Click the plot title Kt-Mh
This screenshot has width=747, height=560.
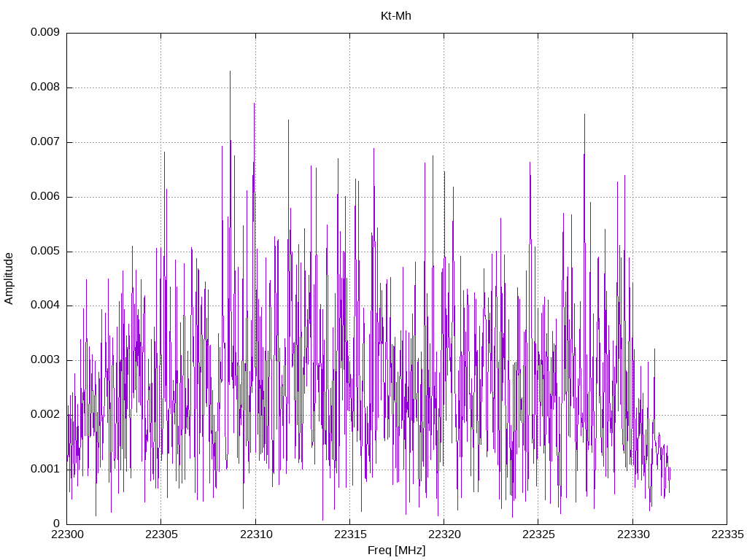point(396,16)
